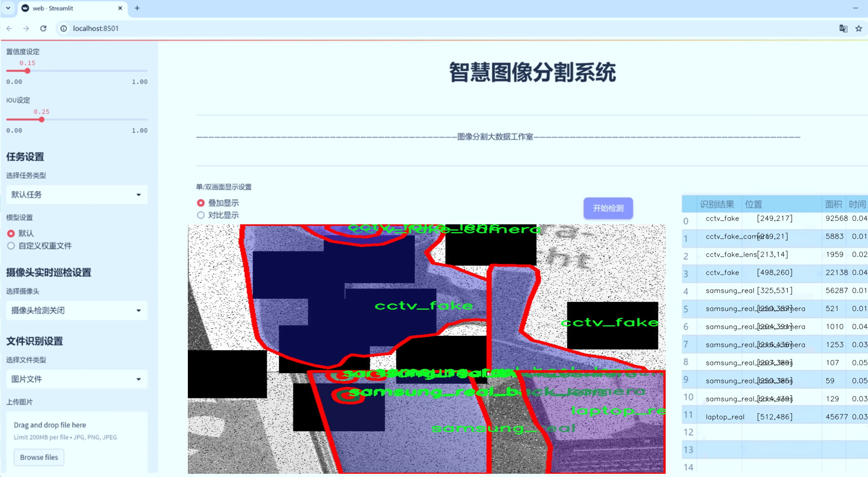Viewport: 868px width, 477px height.
Task: Select the 自定义权重文件 radio button
Action: [11, 246]
